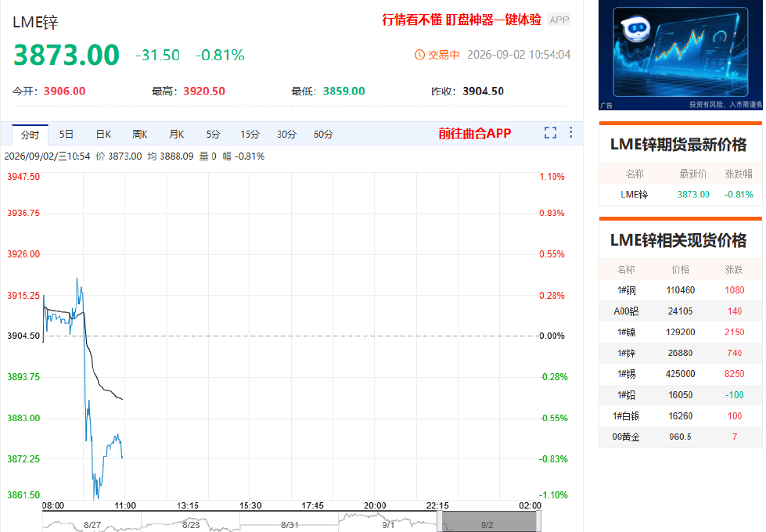Open the three-dot chart options menu
Viewport: 766px width, 532px height.
pos(570,132)
